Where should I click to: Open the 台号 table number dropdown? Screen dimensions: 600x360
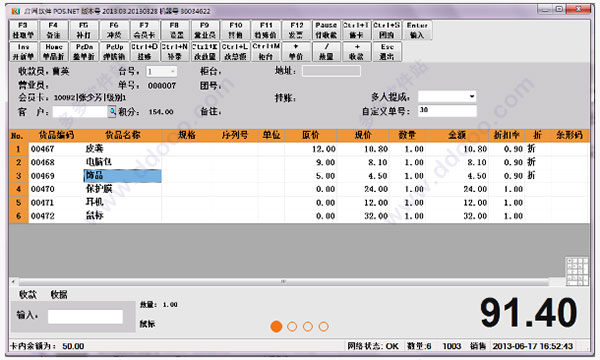(x=172, y=71)
